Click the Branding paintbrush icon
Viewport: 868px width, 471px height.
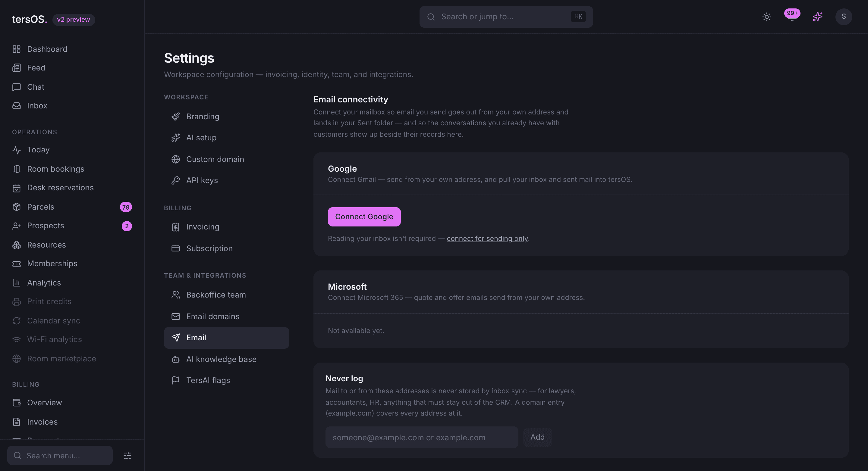point(175,117)
